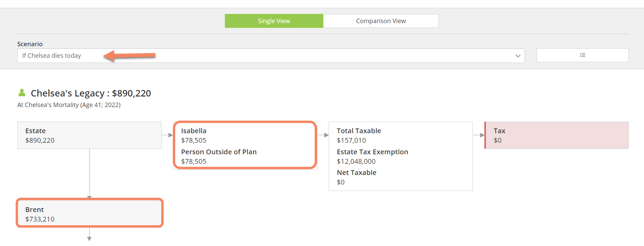The height and width of the screenshot is (246, 644).
Task: Click the Estate Tax Exemption amount
Action: [x=356, y=161]
